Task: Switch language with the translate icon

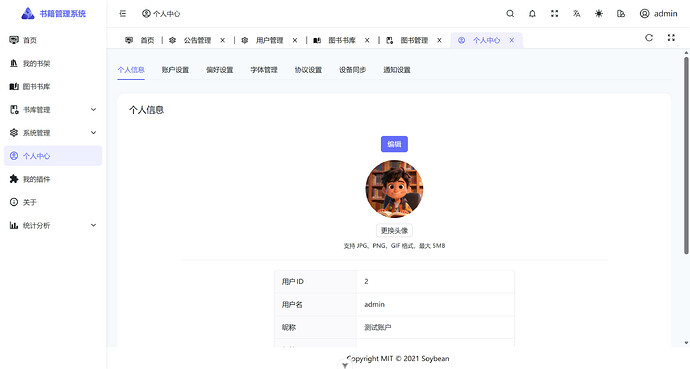Action: (x=576, y=14)
